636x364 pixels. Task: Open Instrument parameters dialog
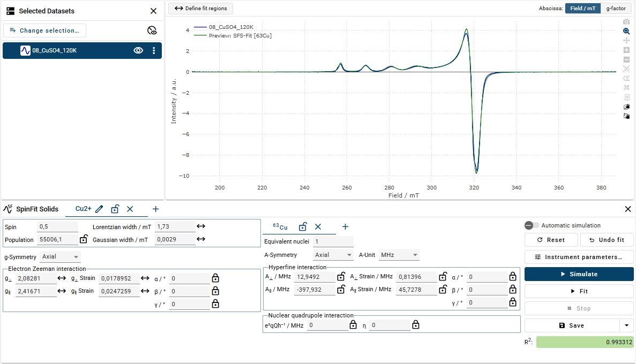[579, 257]
